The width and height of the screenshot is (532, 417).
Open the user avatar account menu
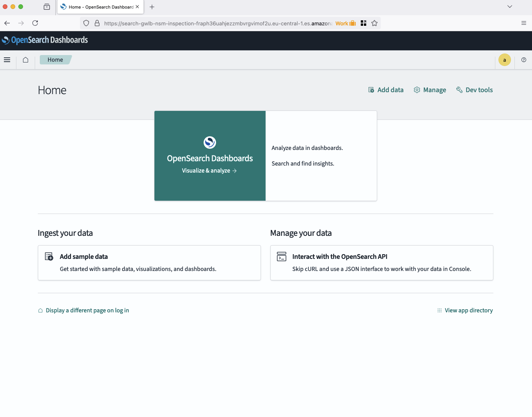point(504,60)
